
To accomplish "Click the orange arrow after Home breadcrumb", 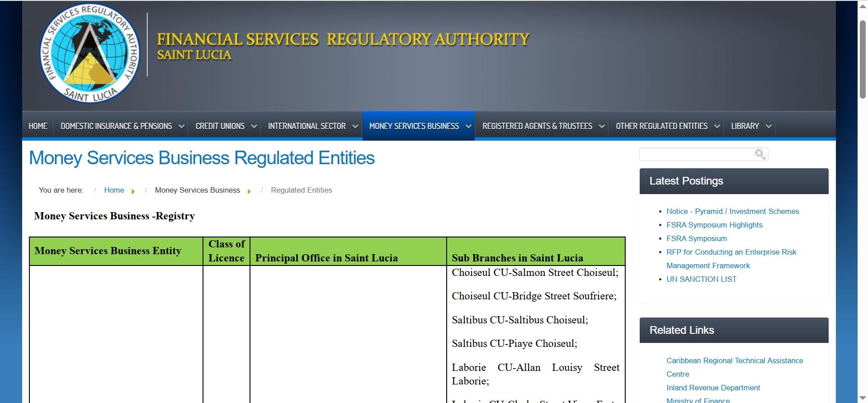I will coord(133,191).
